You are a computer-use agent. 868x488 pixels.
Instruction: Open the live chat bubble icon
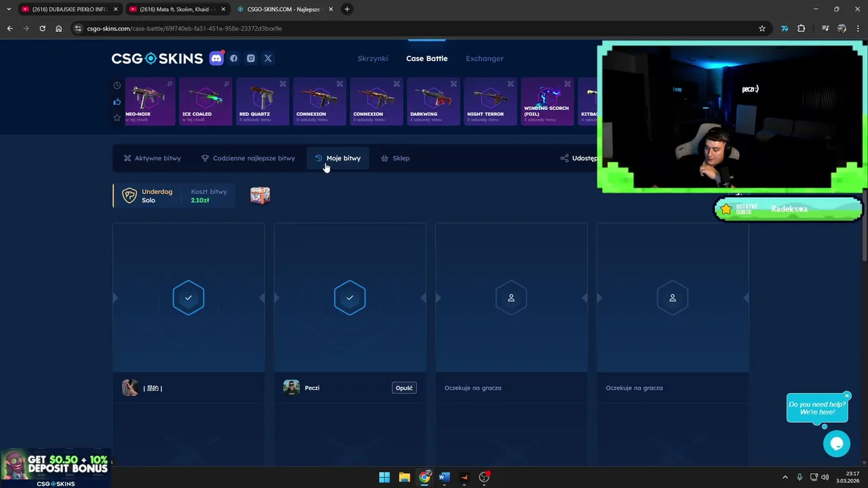point(837,443)
